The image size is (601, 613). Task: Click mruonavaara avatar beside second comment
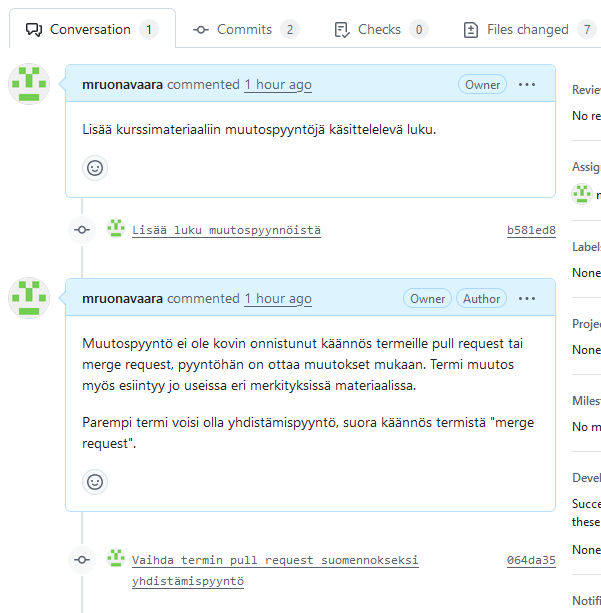(x=29, y=299)
